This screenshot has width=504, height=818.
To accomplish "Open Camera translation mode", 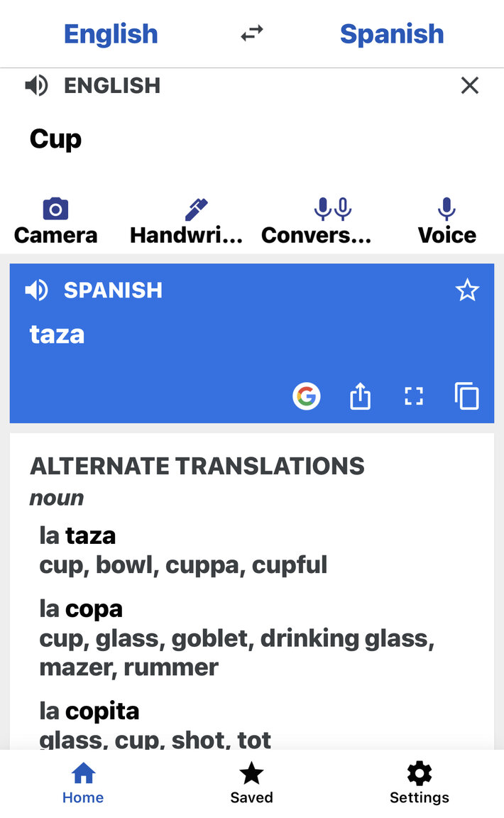I will pos(56,222).
